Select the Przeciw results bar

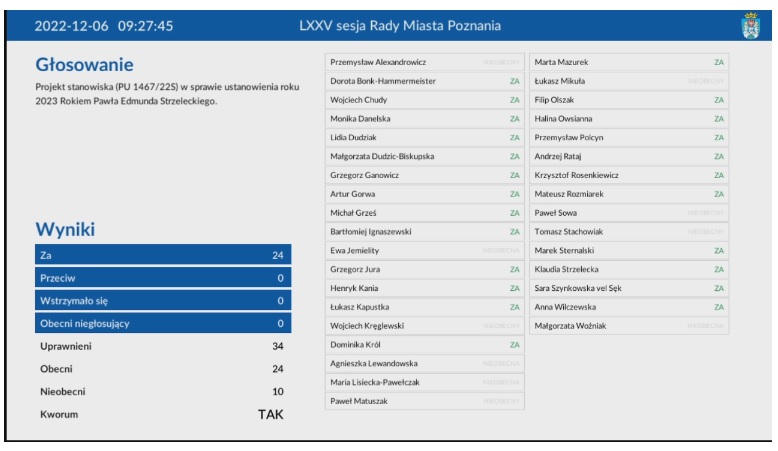click(162, 278)
